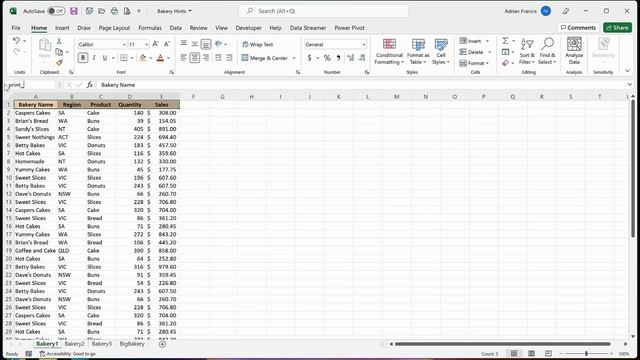The width and height of the screenshot is (640, 360).
Task: Click the Paste clipboard icon
Action: (x=44, y=46)
